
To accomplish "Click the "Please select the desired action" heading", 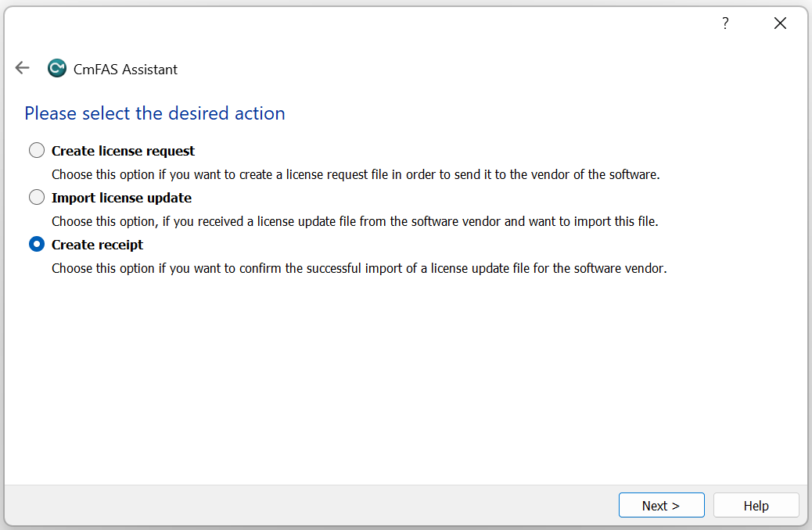I will (x=155, y=113).
